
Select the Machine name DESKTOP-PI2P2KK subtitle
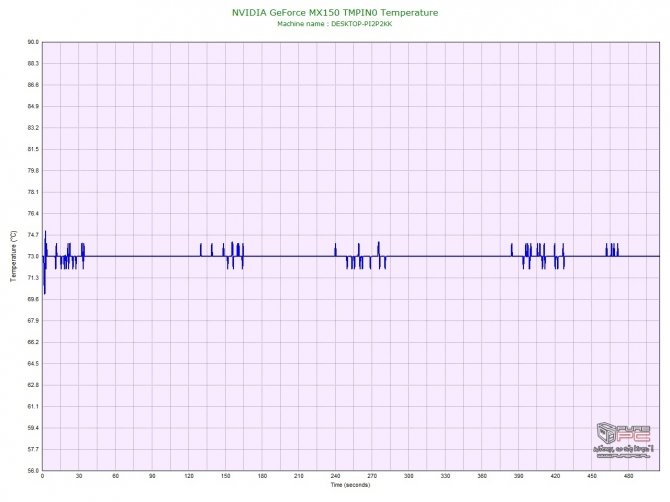[335, 24]
